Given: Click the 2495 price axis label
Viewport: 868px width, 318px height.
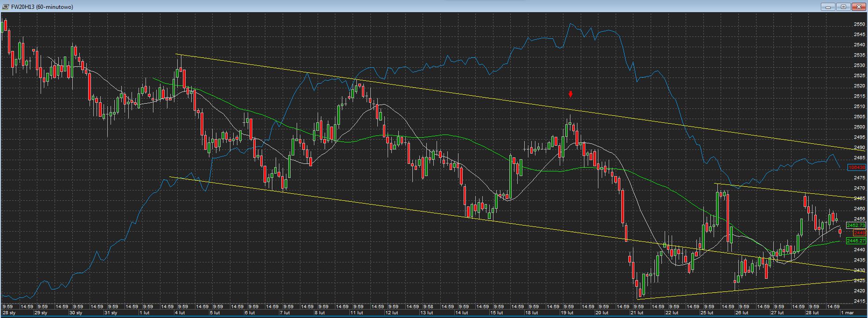Looking at the screenshot, I should tap(859, 137).
